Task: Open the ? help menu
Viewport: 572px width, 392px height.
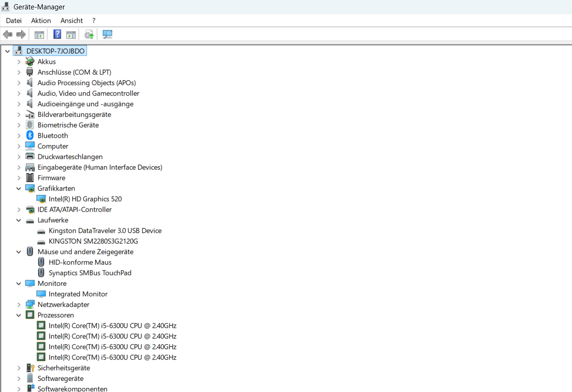Action: pyautogui.click(x=94, y=21)
